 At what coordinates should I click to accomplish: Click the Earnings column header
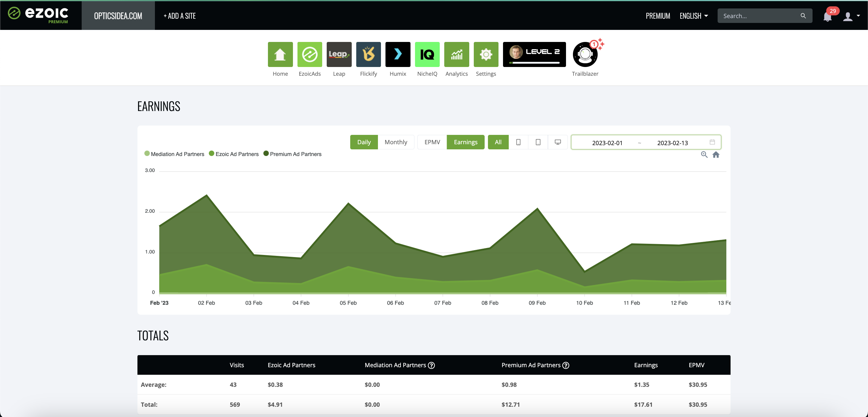[x=646, y=365]
